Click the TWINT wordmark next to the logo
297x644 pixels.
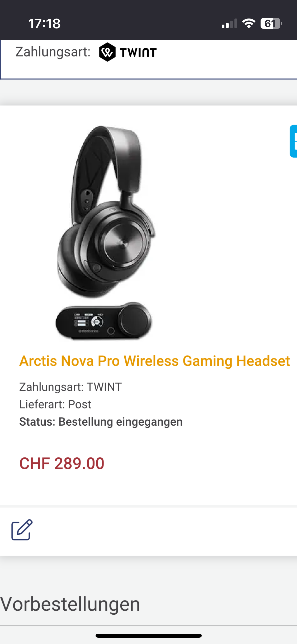pos(138,52)
